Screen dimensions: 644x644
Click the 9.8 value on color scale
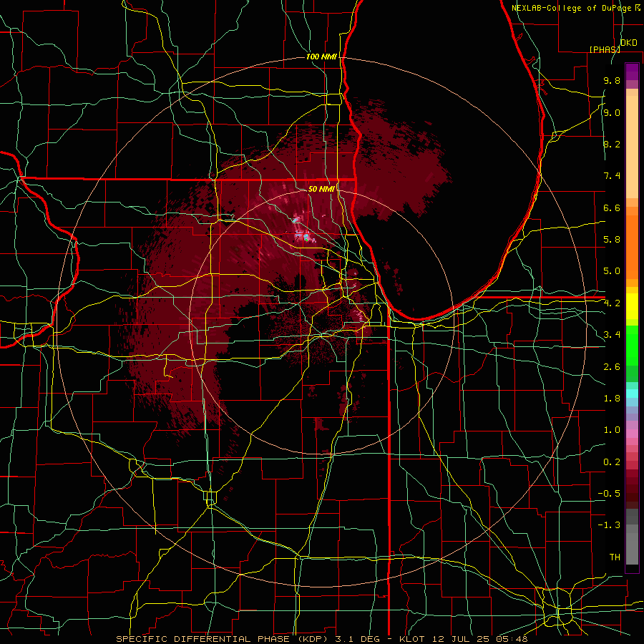(612, 81)
